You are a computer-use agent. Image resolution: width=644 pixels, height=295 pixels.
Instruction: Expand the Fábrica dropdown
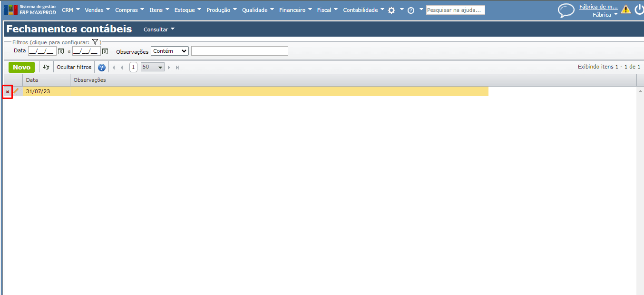pos(605,15)
